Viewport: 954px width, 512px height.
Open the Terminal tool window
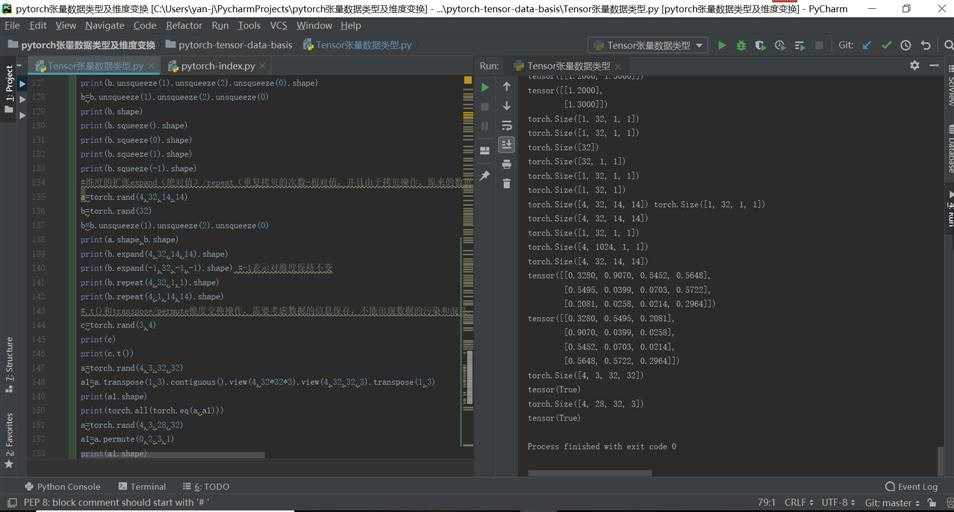click(142, 486)
